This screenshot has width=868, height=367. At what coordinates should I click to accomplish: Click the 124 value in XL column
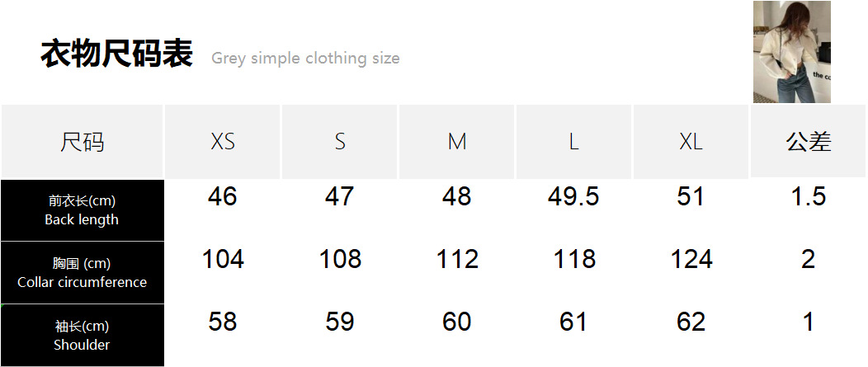pos(691,260)
